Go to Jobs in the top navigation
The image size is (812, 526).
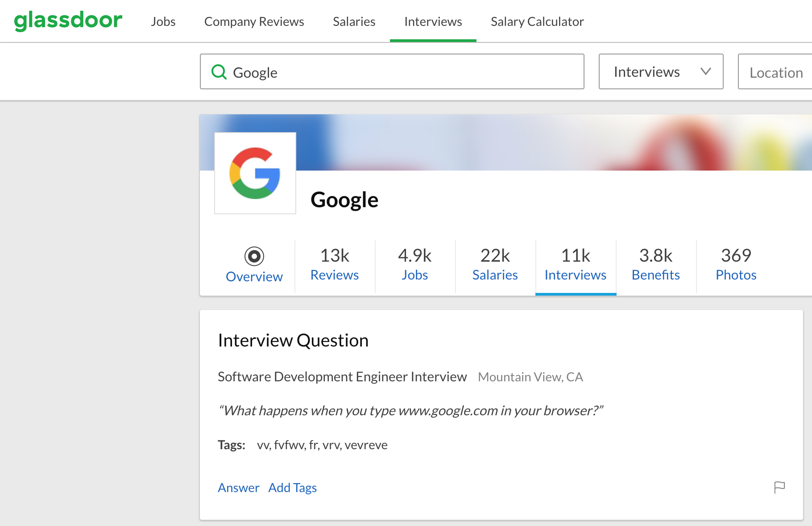click(x=163, y=21)
